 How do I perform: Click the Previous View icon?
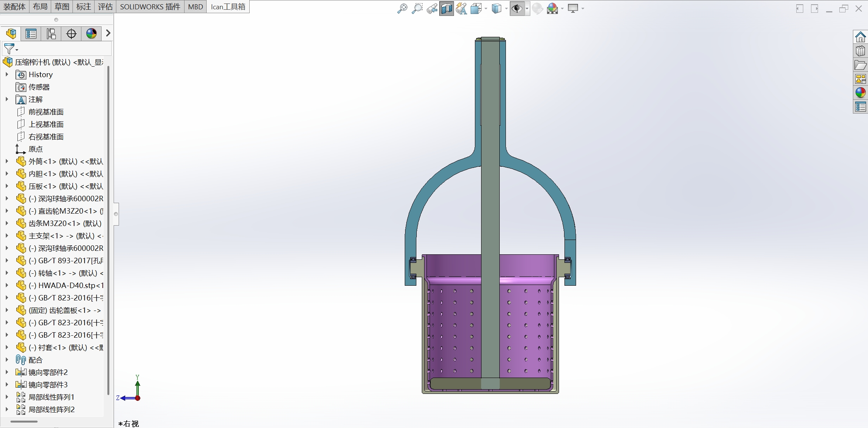point(431,9)
